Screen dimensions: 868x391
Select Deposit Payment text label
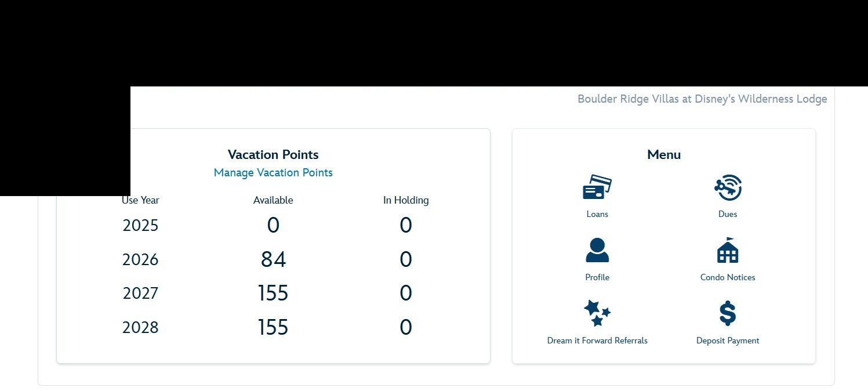728,341
